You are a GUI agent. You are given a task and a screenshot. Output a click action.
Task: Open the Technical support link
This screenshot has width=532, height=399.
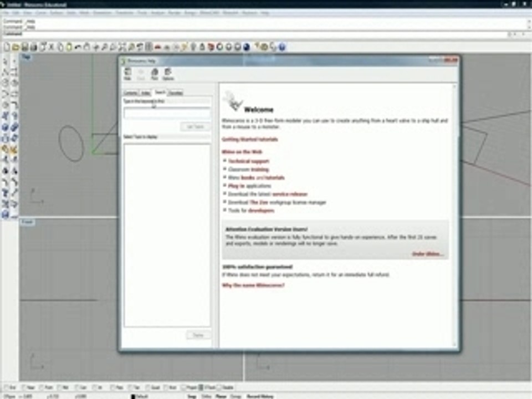[249, 161]
